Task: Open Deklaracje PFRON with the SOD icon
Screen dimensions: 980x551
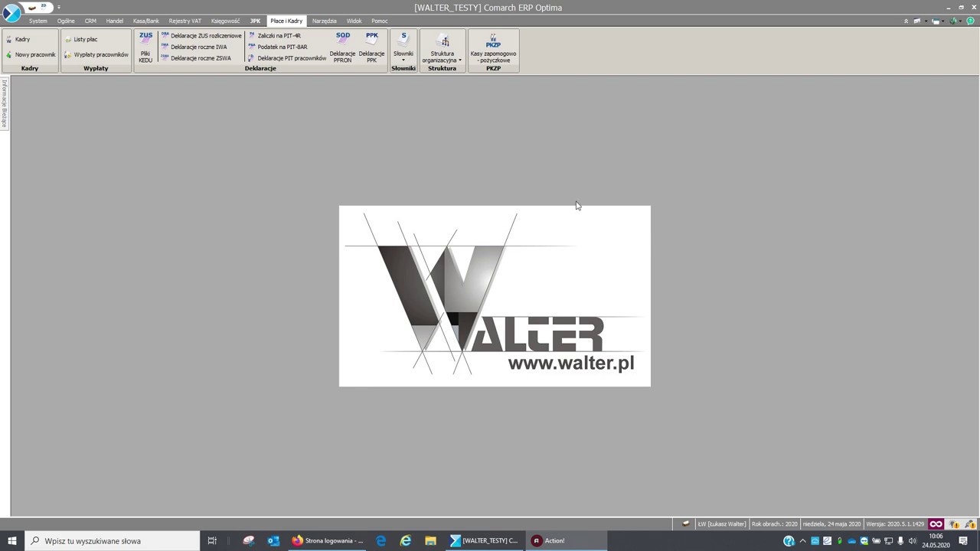Action: pos(342,47)
